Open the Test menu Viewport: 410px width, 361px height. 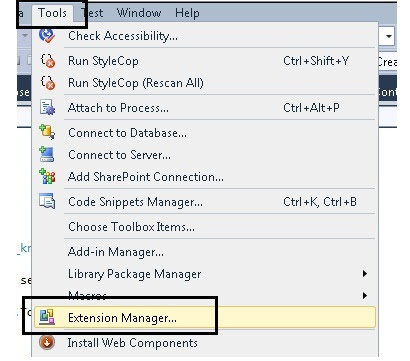[92, 13]
